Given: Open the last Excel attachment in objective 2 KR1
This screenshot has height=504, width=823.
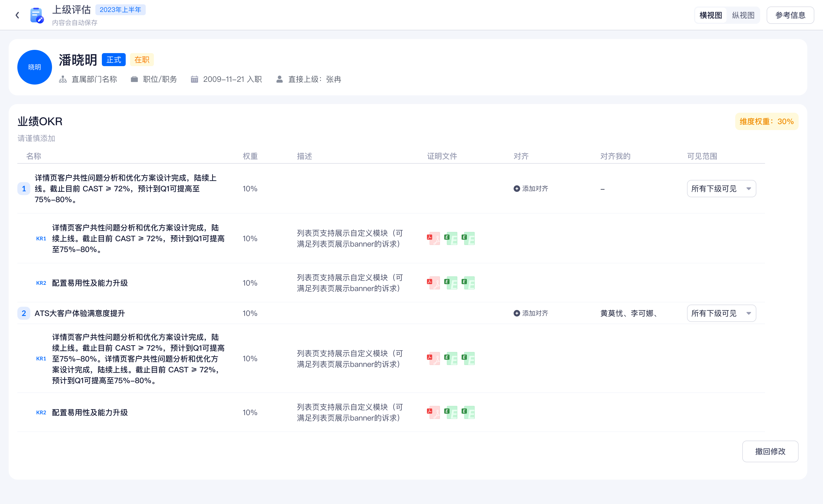Looking at the screenshot, I should point(468,358).
